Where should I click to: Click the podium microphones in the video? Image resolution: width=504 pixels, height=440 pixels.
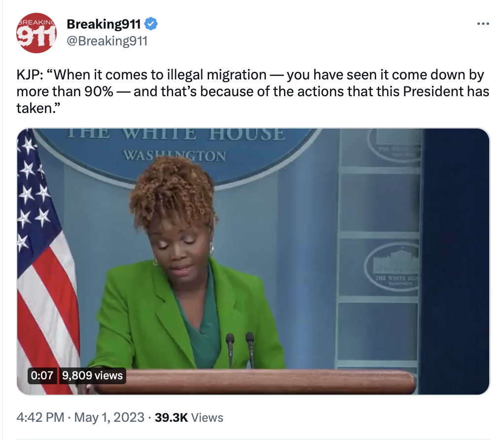coord(240,350)
